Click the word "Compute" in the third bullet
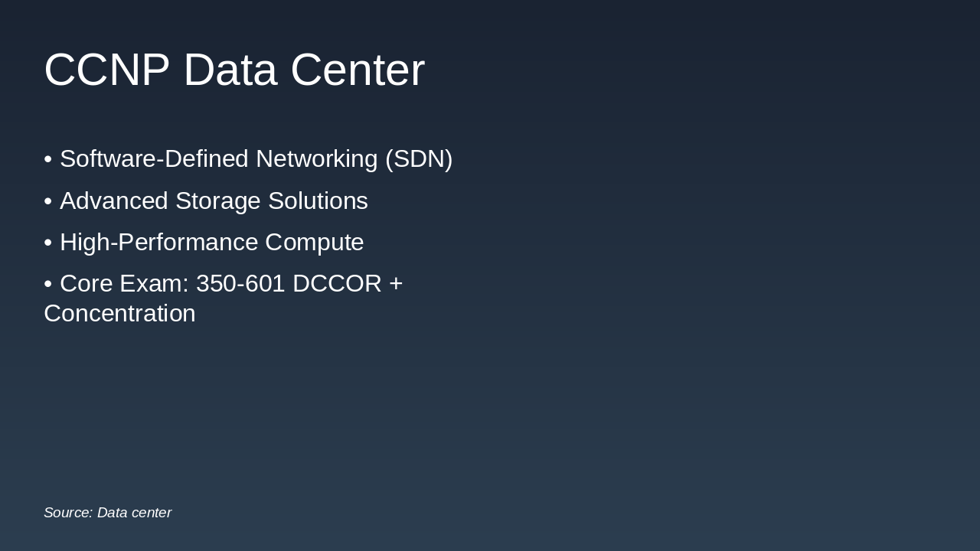980x551 pixels. click(315, 243)
